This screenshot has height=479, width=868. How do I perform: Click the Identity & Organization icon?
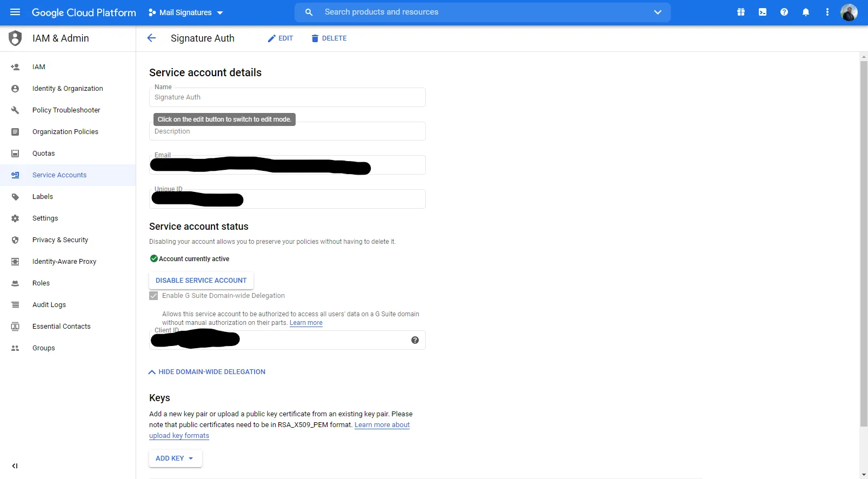tap(15, 89)
